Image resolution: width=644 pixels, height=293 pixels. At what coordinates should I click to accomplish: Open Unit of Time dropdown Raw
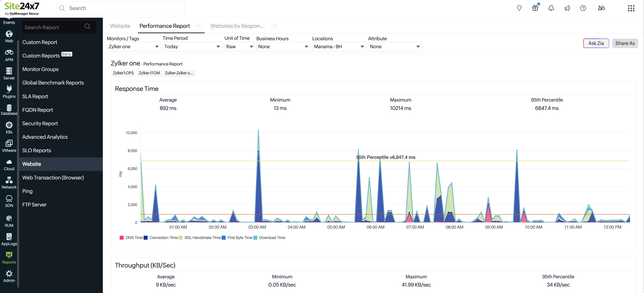coord(239,47)
